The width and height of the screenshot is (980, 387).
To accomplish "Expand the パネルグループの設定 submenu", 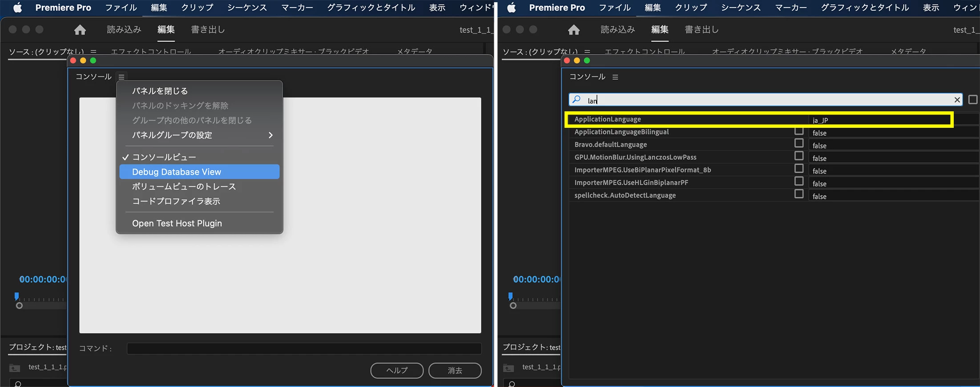I will coord(199,135).
